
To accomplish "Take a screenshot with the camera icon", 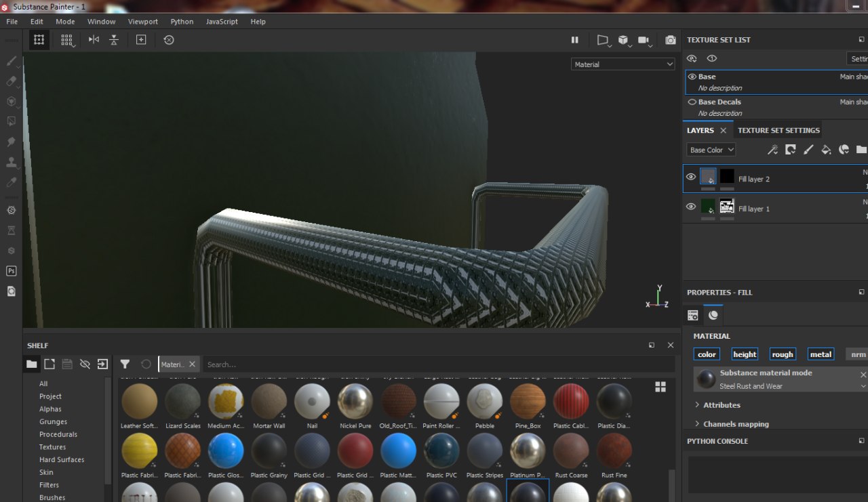I will (671, 40).
